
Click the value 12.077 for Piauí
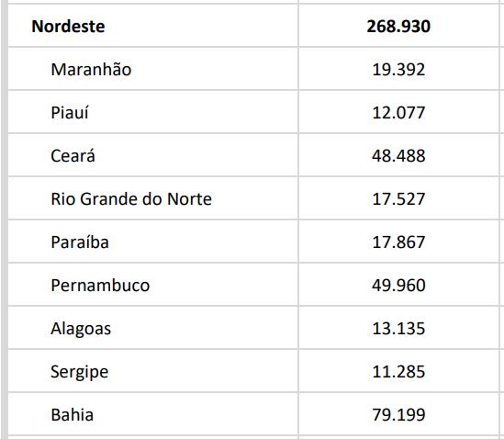(x=398, y=113)
